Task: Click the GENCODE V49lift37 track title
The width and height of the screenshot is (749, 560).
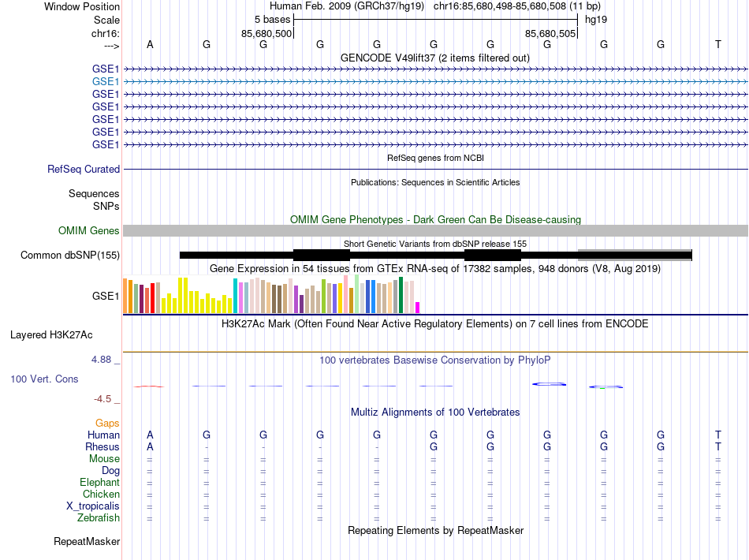Action: 435,58
